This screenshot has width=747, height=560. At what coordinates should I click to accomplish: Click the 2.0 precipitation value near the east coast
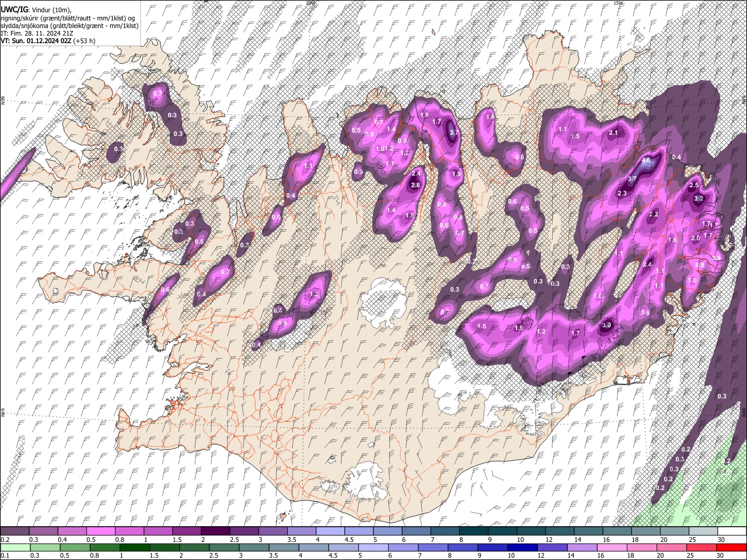pos(696,238)
